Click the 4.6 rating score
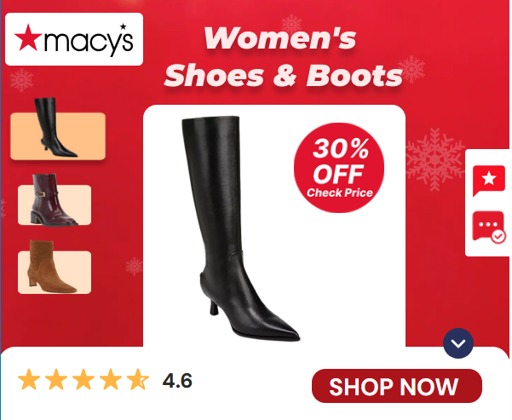The width and height of the screenshot is (512, 420). (177, 381)
